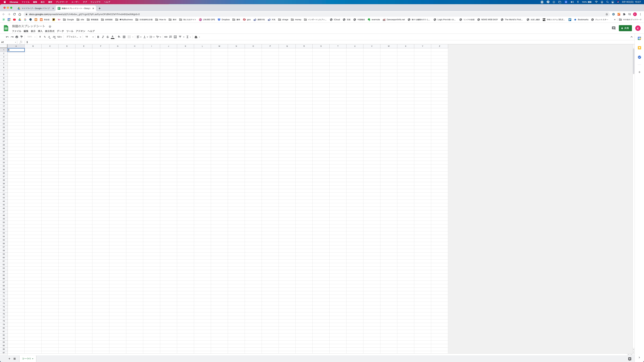Click the green 共有 share button
Screen dimensions: 644x362
(x=625, y=28)
